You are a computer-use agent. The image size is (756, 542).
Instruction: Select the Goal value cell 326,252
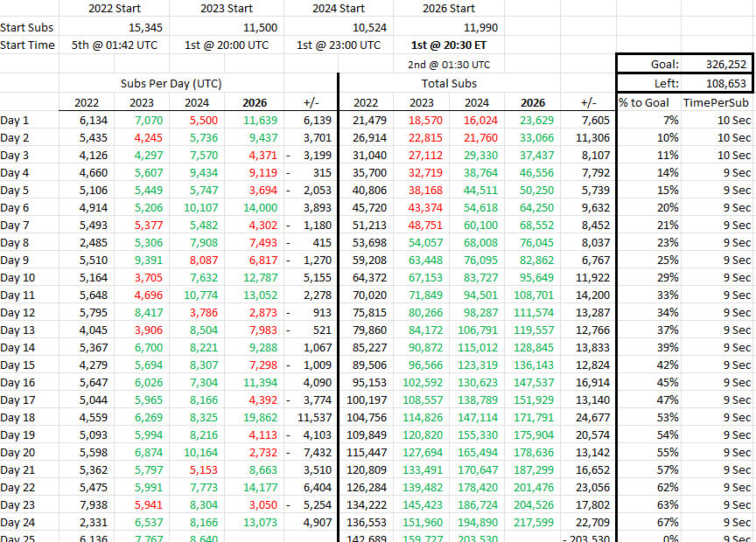[x=716, y=64]
